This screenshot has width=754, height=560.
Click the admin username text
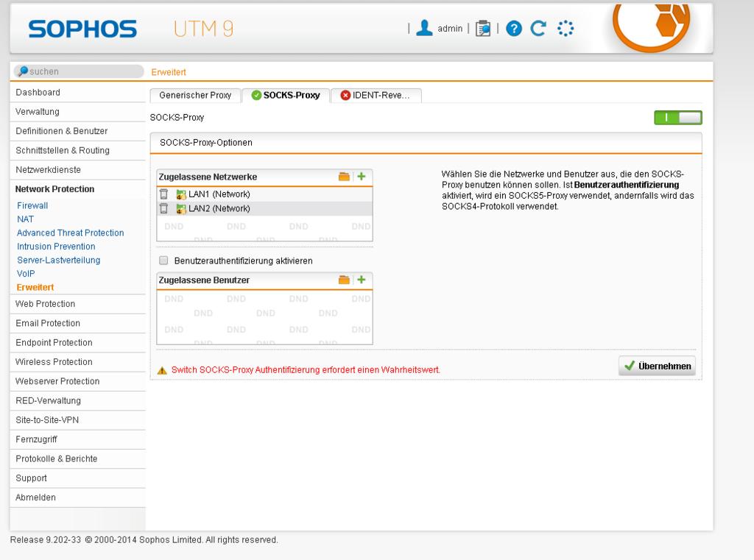(450, 29)
